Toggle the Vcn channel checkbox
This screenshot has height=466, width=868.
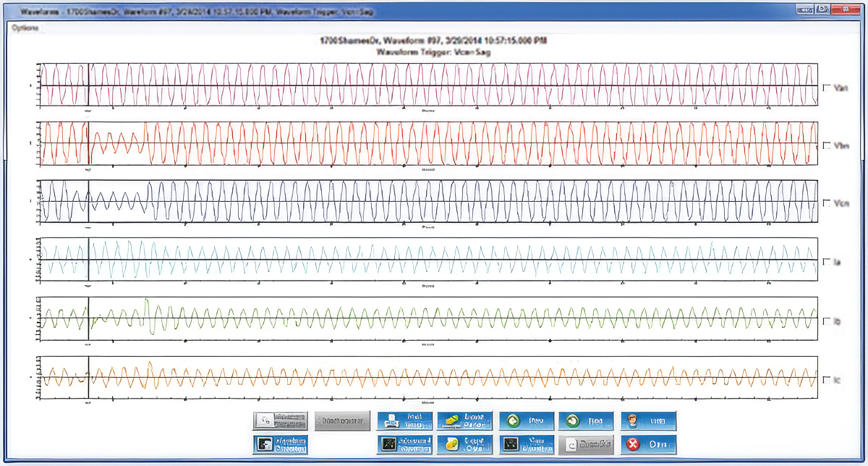(827, 203)
